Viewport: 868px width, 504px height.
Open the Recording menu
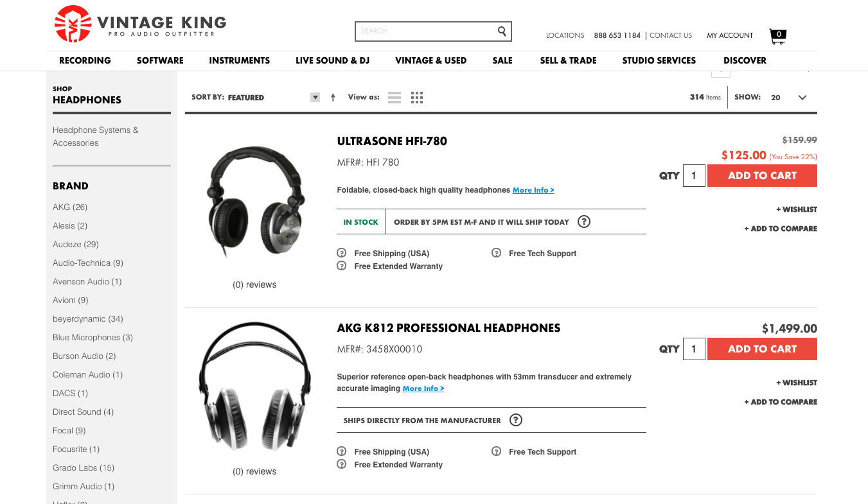[85, 60]
